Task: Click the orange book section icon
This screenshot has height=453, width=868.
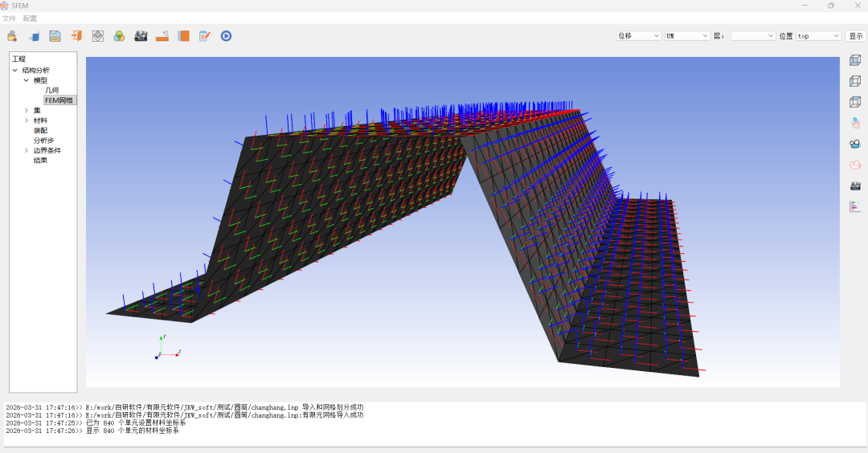Action: click(183, 36)
